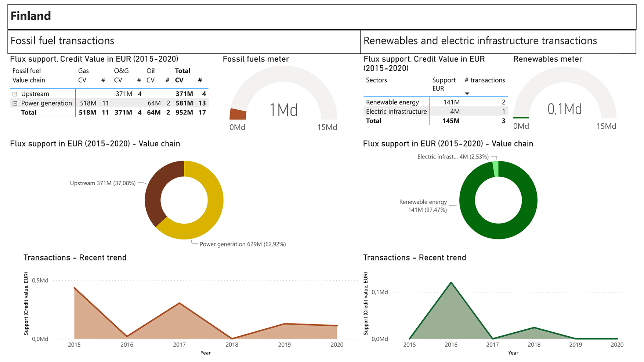Click the 2015 point on fossil trend chart
Viewport: 644px width, 362px height.
[75, 288]
